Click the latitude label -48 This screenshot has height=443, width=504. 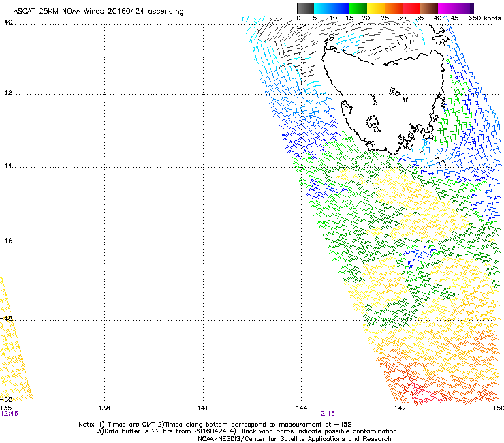click(6, 318)
